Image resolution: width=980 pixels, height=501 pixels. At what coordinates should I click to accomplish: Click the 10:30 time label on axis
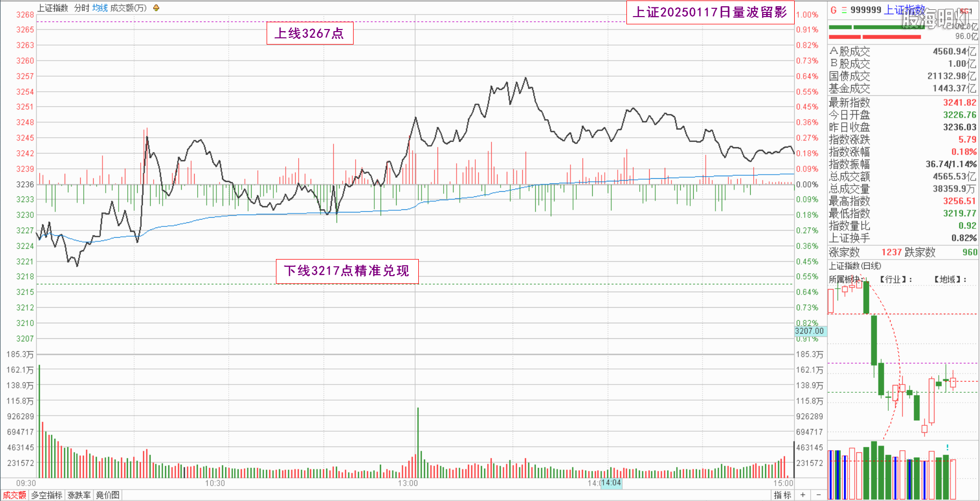click(215, 483)
